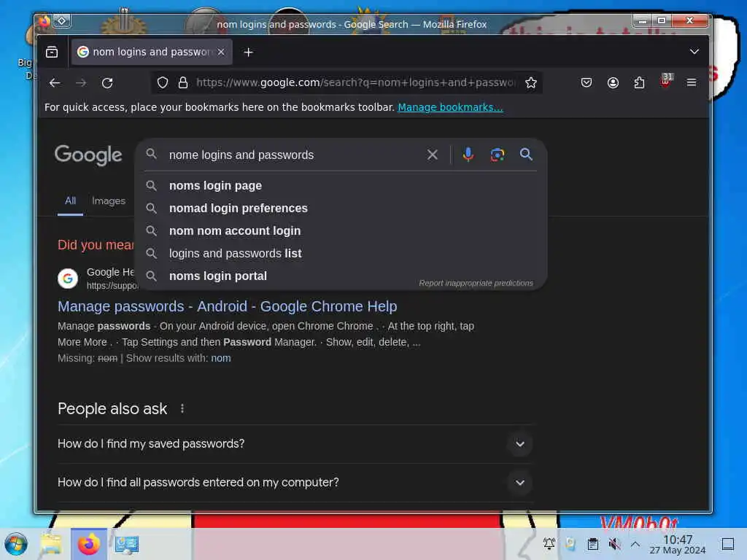Click the Google logo
This screenshot has width=747, height=560.
tap(88, 155)
